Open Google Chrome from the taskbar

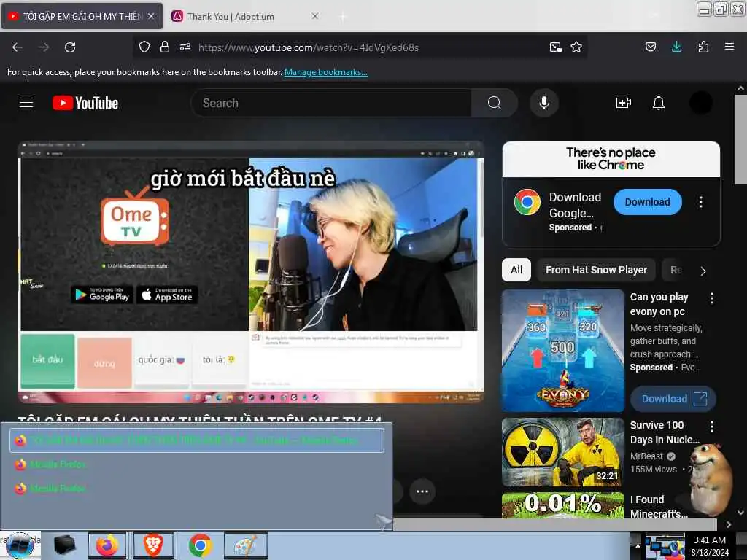click(x=200, y=545)
